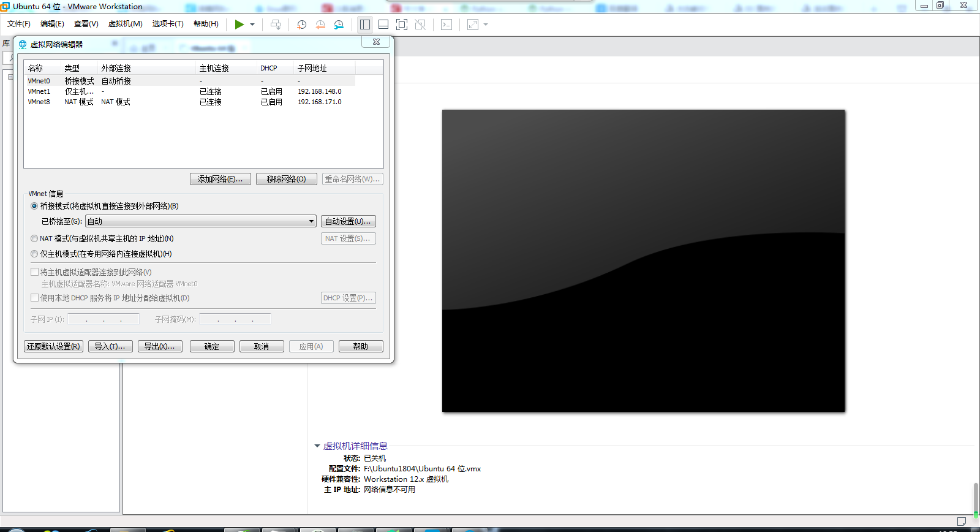Image resolution: width=980 pixels, height=532 pixels.
Task: Click the 子网地址 column header
Action: click(x=325, y=68)
